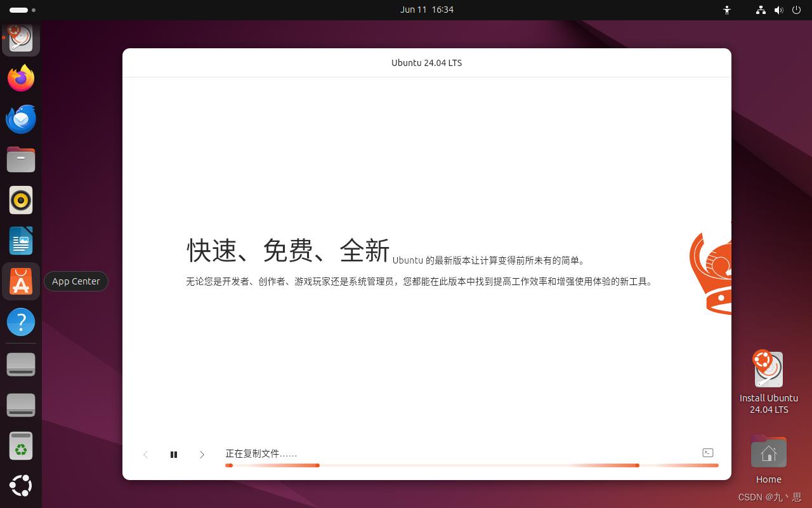812x508 pixels.
Task: Go to previous installer slide
Action: pyautogui.click(x=145, y=455)
